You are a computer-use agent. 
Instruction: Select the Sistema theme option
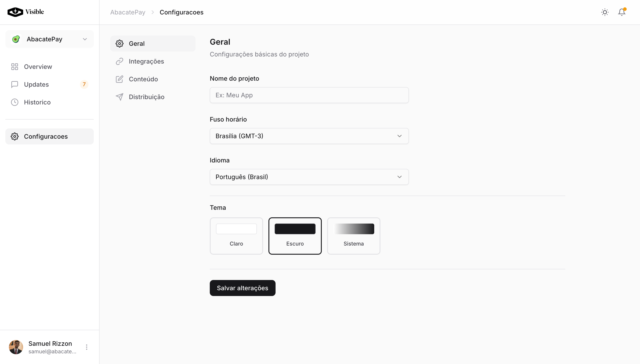pyautogui.click(x=354, y=236)
